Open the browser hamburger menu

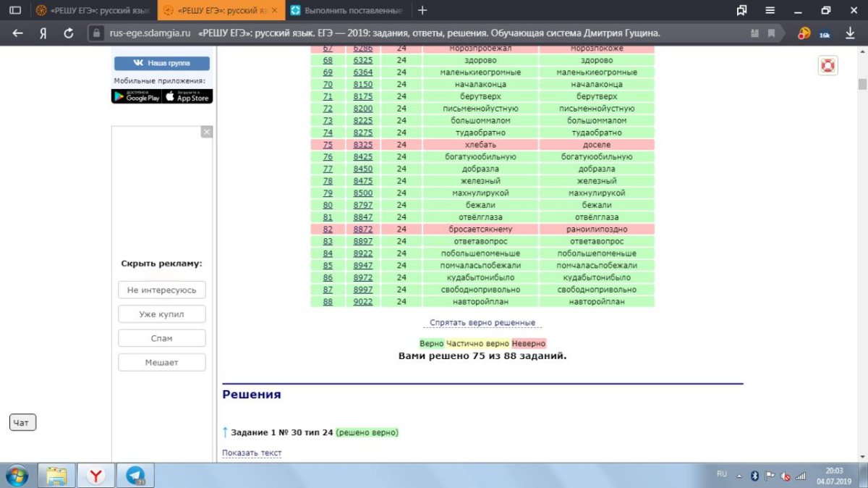(x=770, y=10)
